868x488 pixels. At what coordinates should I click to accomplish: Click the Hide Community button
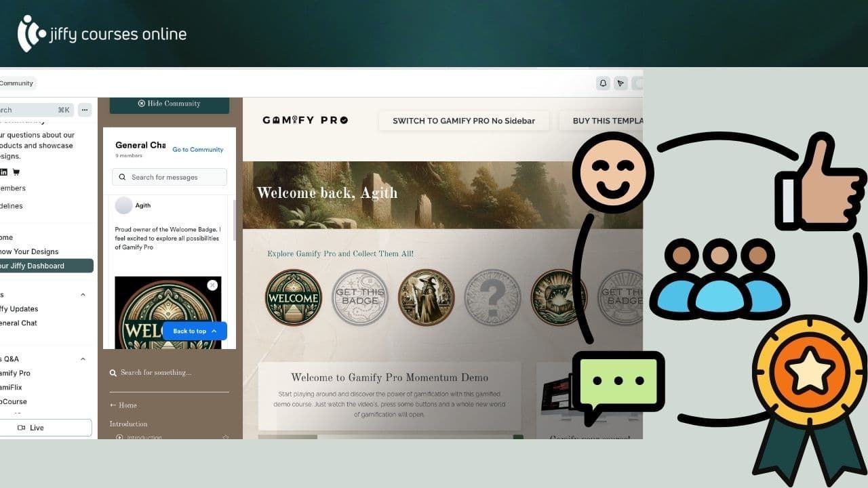click(170, 104)
